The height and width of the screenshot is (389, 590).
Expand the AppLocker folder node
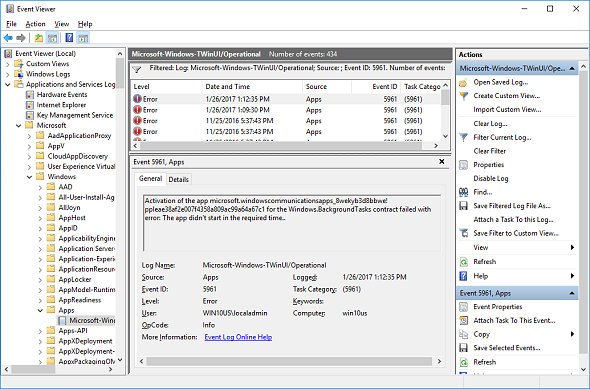(40, 280)
